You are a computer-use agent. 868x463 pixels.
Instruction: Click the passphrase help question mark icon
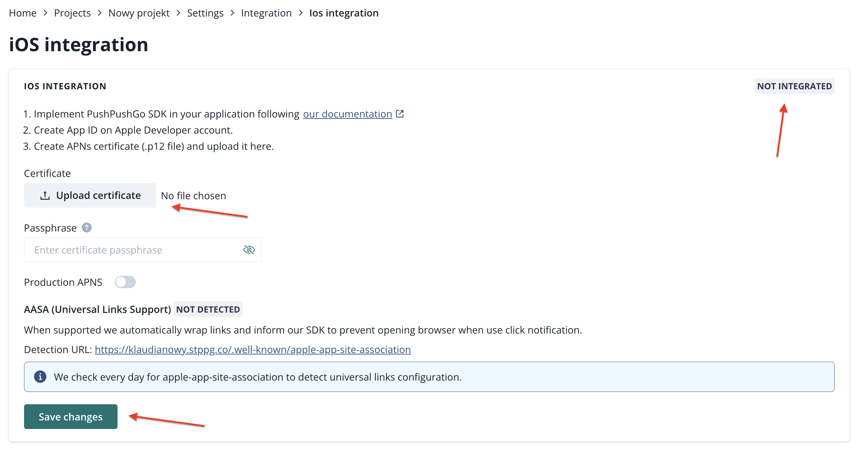click(x=87, y=228)
